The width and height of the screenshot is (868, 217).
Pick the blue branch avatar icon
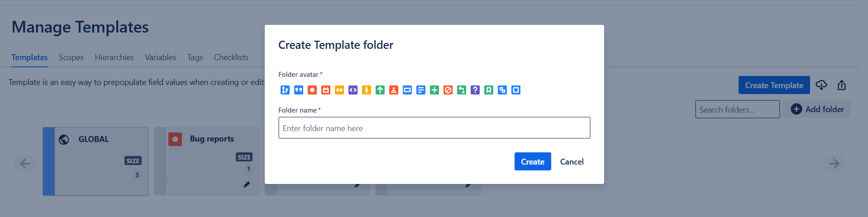point(285,90)
